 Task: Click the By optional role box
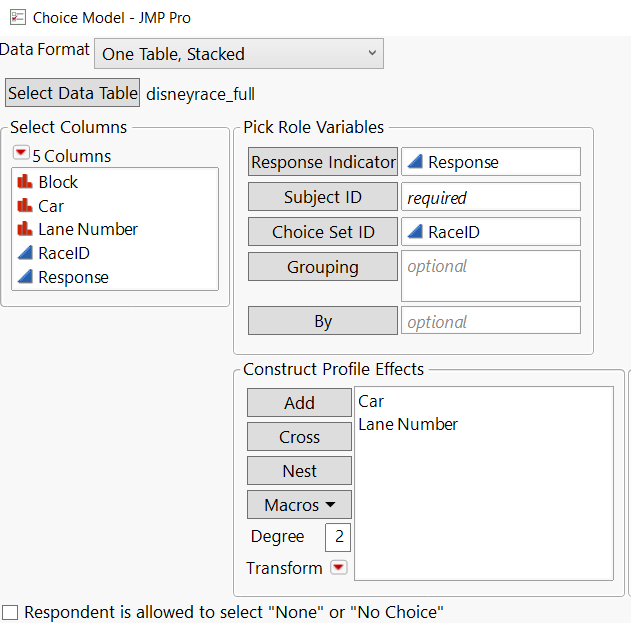click(x=490, y=321)
